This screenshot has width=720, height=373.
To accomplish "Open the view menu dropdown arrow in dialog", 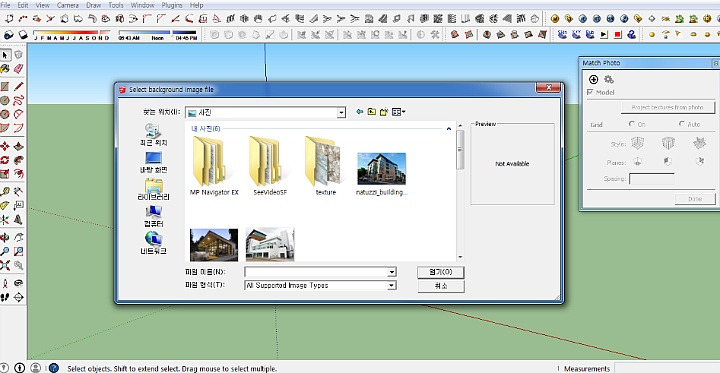I will [x=404, y=112].
